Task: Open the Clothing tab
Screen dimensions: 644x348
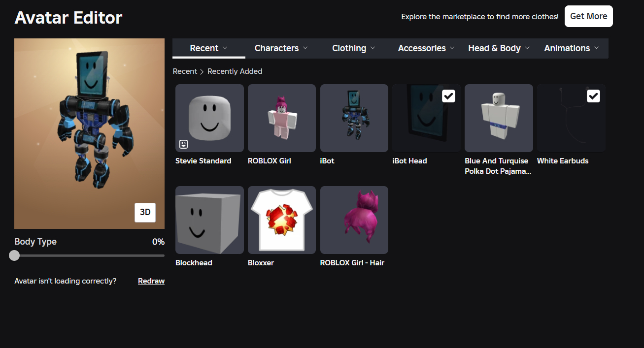Action: coord(354,48)
